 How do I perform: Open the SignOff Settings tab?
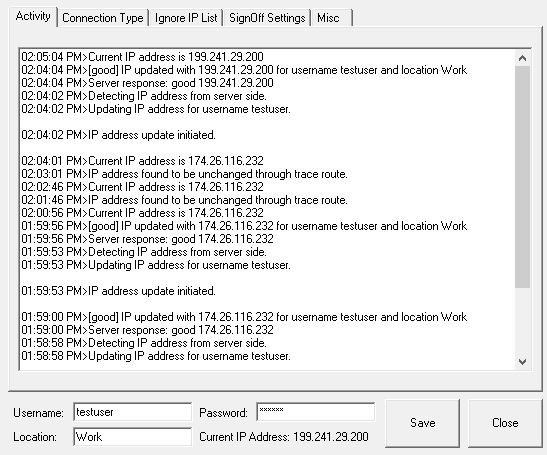pos(267,18)
